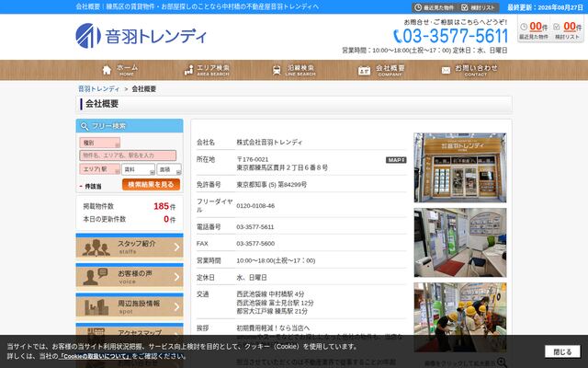Open the お客様の声 voice banner
Image resolution: width=588 pixels, height=368 pixels.
(x=130, y=277)
